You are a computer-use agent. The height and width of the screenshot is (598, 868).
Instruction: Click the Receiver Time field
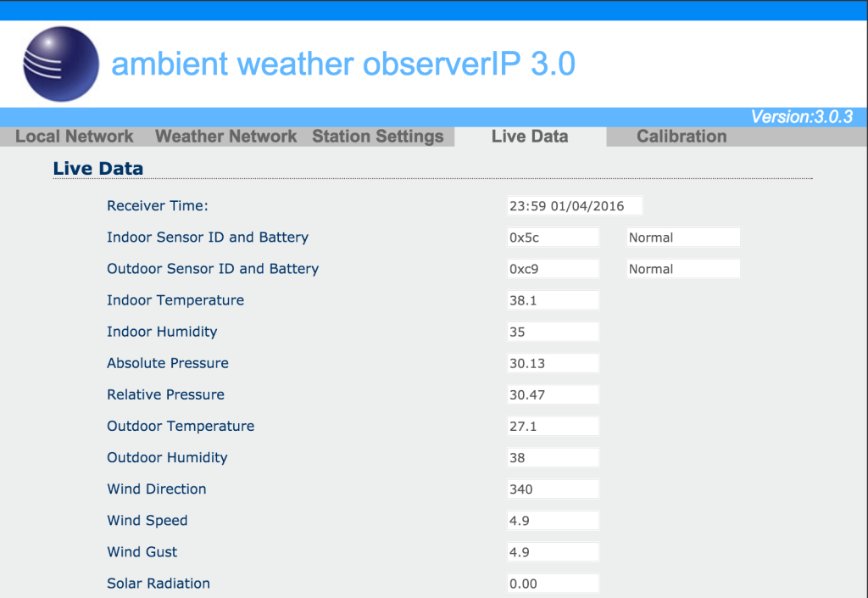pyautogui.click(x=575, y=206)
